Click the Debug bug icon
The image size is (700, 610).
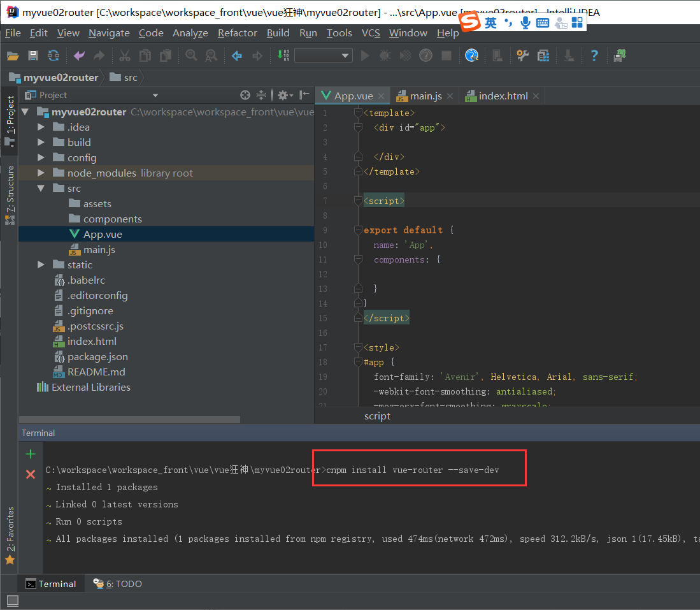(385, 56)
